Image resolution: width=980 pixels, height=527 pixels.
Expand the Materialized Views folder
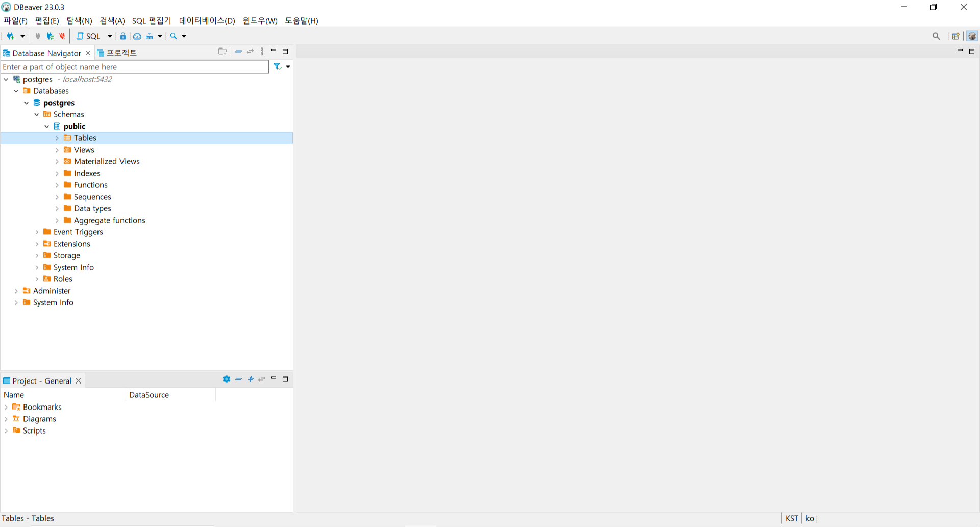point(57,162)
